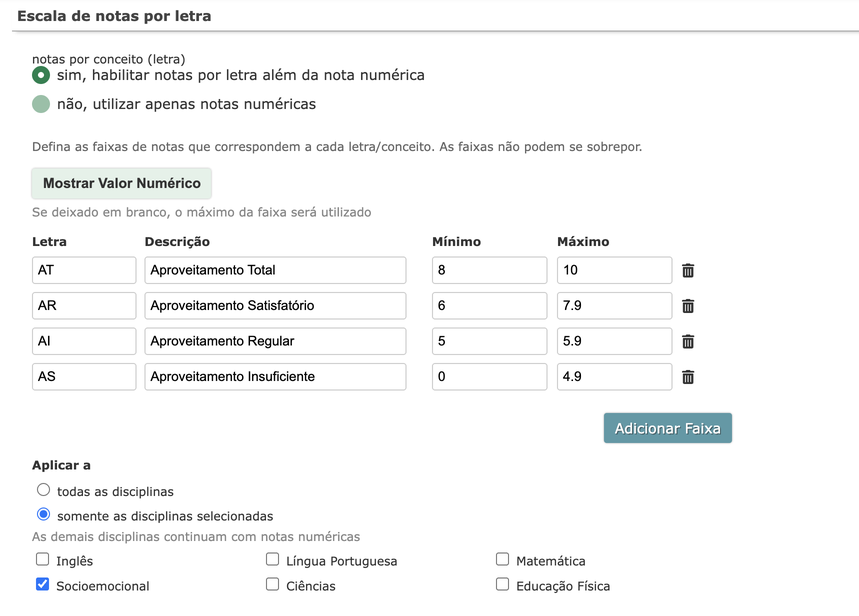The image size is (859, 616).
Task: Edit minimum value 6 for AR
Action: [489, 306]
